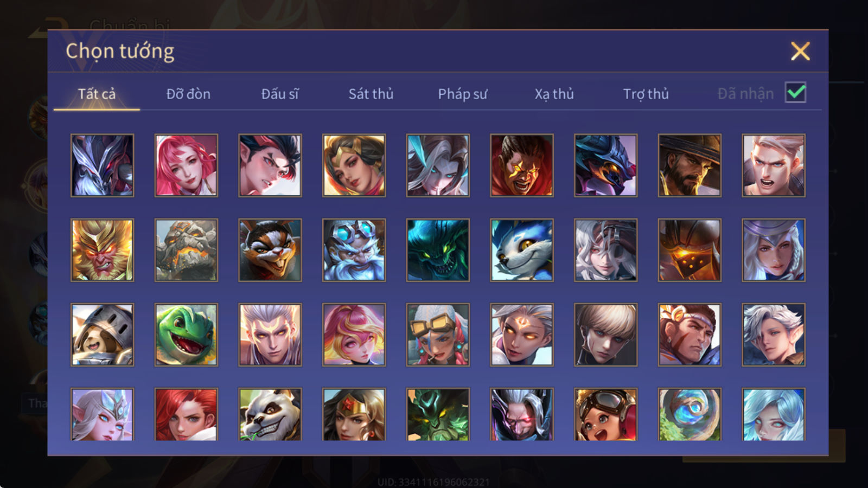
Task: Select the green chameleon hero
Action: pyautogui.click(x=186, y=335)
